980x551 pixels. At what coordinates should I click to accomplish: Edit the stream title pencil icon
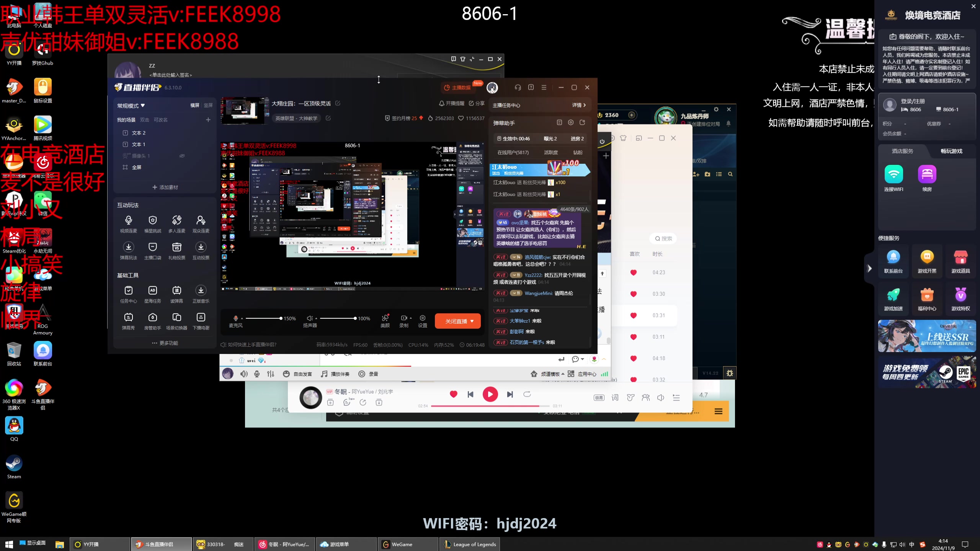(x=338, y=103)
